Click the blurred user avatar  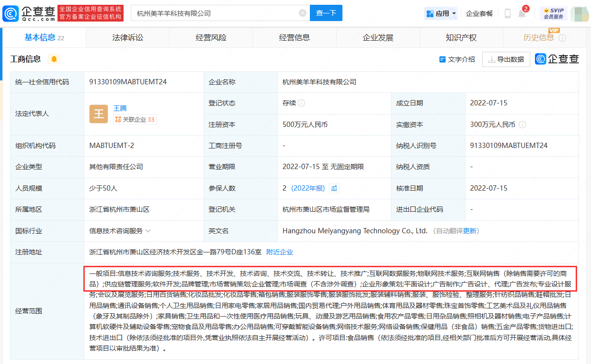pyautogui.click(x=579, y=13)
